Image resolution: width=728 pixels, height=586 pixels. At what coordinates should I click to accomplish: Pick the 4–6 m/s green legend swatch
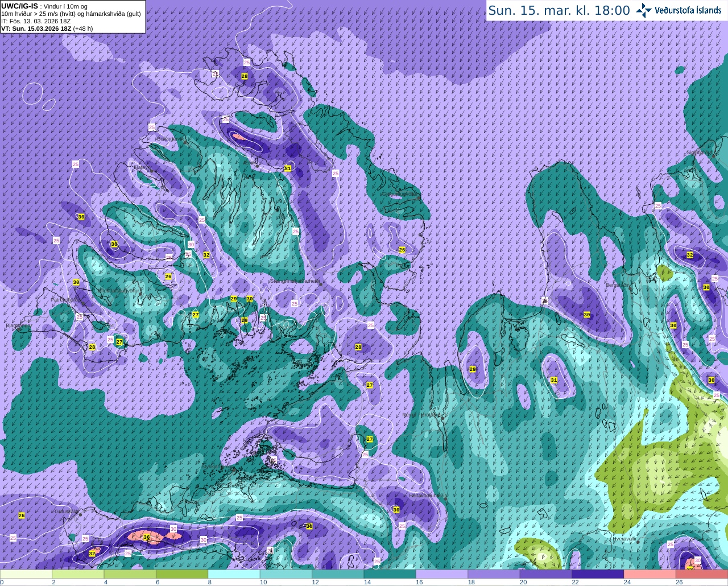130,574
